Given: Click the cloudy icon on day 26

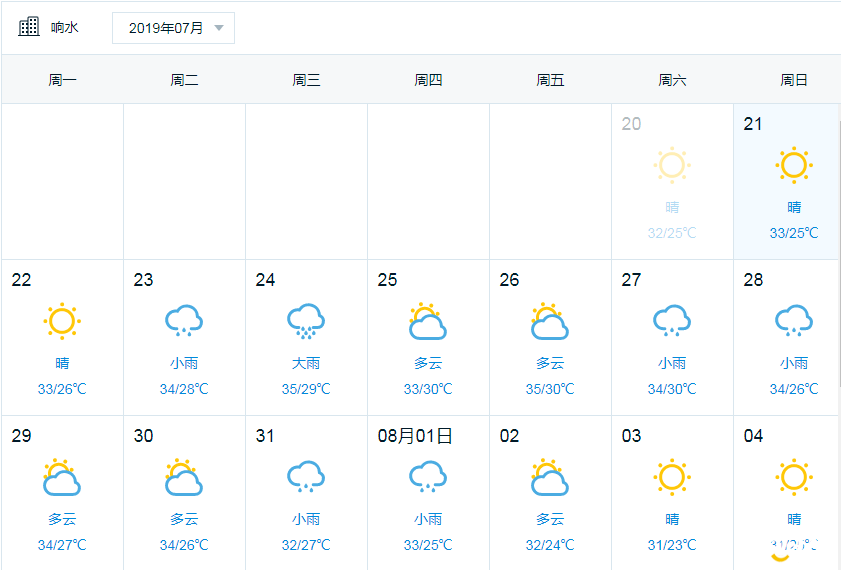Looking at the screenshot, I should pos(550,321).
